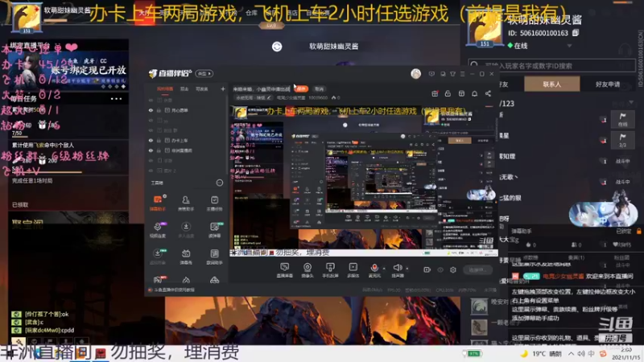644x362 pixels.
Task: Open speaker options arrow
Action: (407, 269)
